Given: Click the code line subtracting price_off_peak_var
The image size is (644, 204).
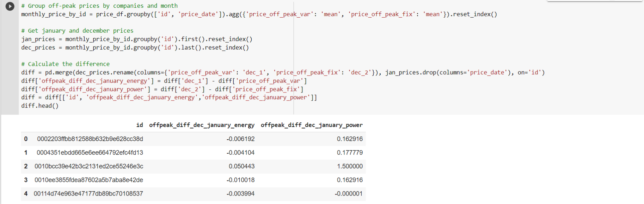Looking at the screenshot, I should click(164, 81).
